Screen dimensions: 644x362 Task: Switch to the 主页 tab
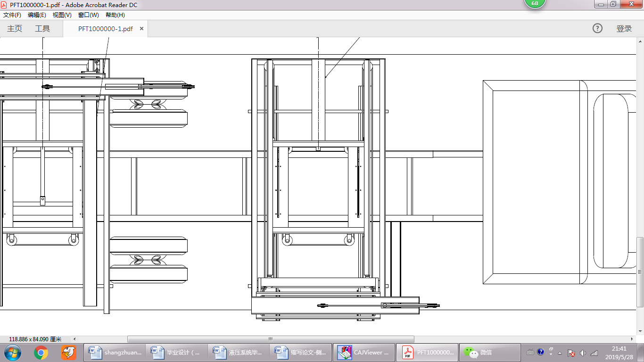click(x=15, y=29)
